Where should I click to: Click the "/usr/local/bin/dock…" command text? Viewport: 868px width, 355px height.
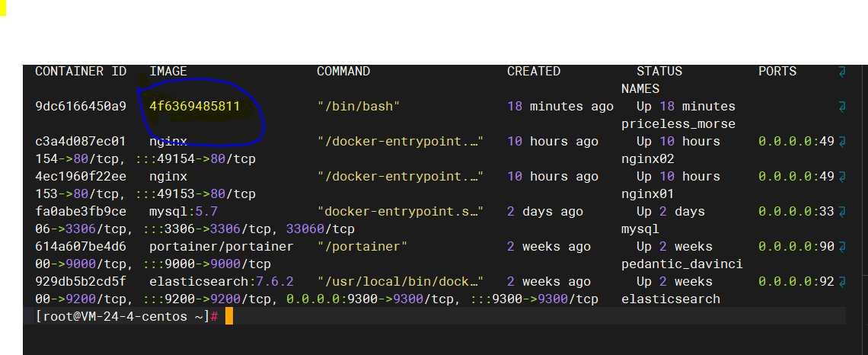(x=400, y=282)
